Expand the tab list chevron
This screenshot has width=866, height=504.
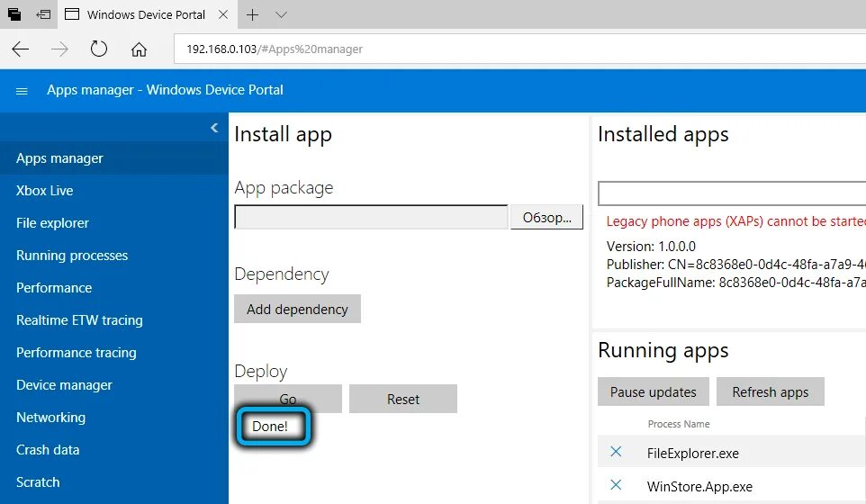281,15
